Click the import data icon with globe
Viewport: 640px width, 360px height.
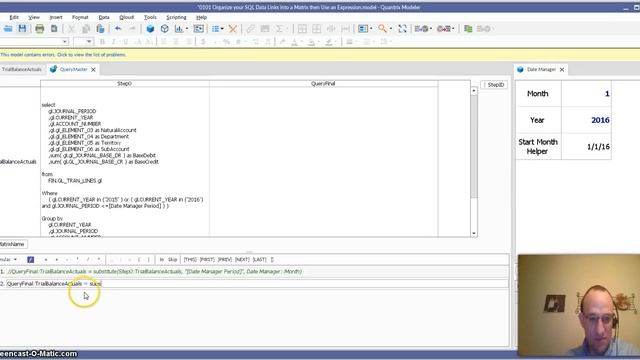[x=421, y=29]
